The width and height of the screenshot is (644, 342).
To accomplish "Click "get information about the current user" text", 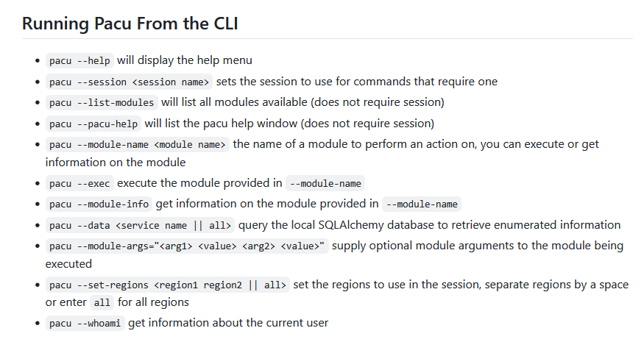I will [x=228, y=323].
